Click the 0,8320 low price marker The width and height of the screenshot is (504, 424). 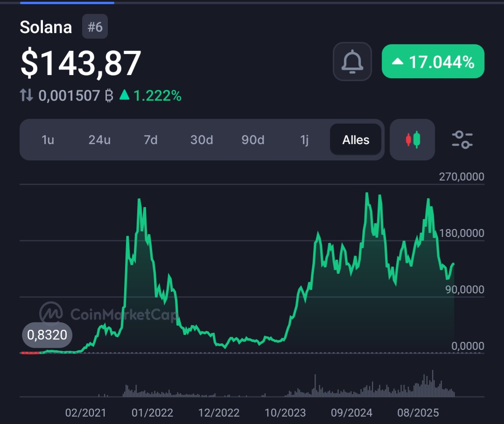pos(47,335)
